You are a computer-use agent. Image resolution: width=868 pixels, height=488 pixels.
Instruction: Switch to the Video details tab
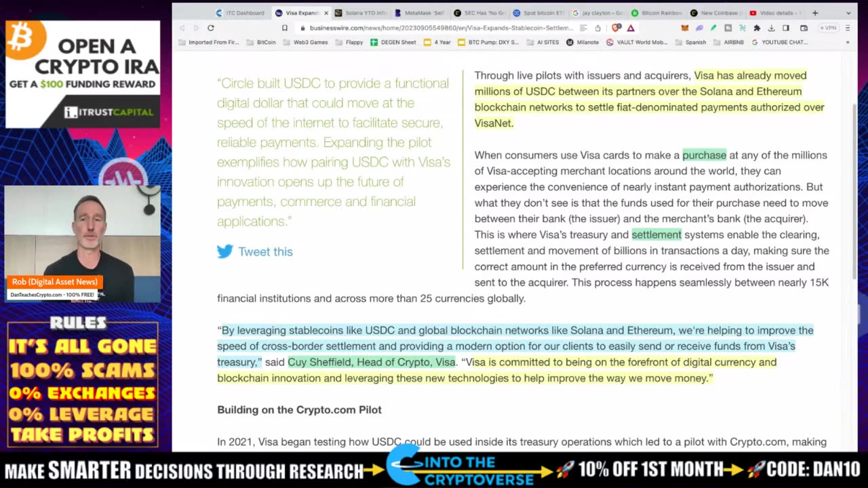pos(775,13)
